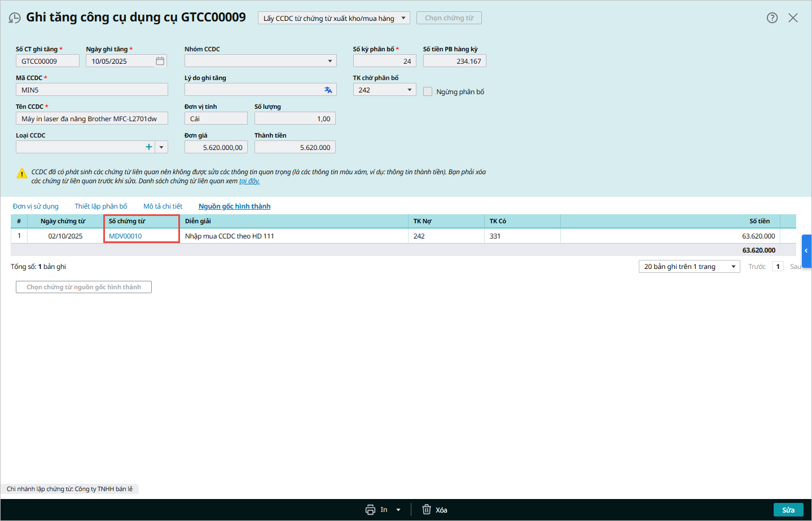The width and height of the screenshot is (812, 521).
Task: Click the trash Xóa icon
Action: (x=427, y=510)
